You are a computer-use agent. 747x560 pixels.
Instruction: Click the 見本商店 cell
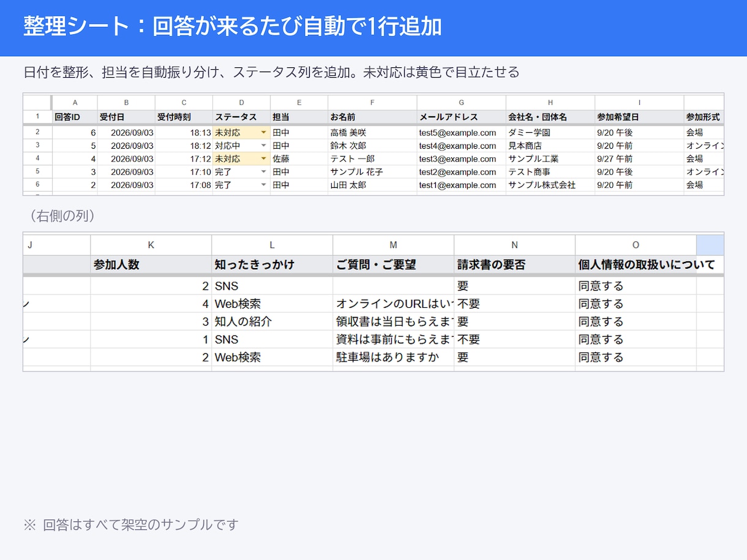[550, 146]
